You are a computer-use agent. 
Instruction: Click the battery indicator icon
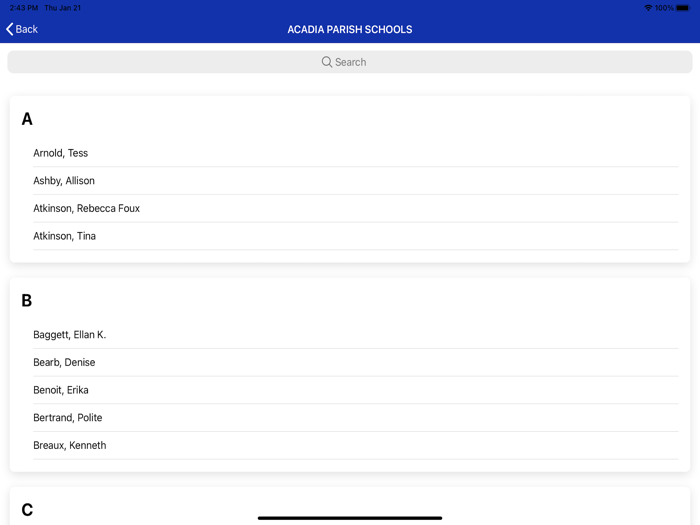[683, 8]
